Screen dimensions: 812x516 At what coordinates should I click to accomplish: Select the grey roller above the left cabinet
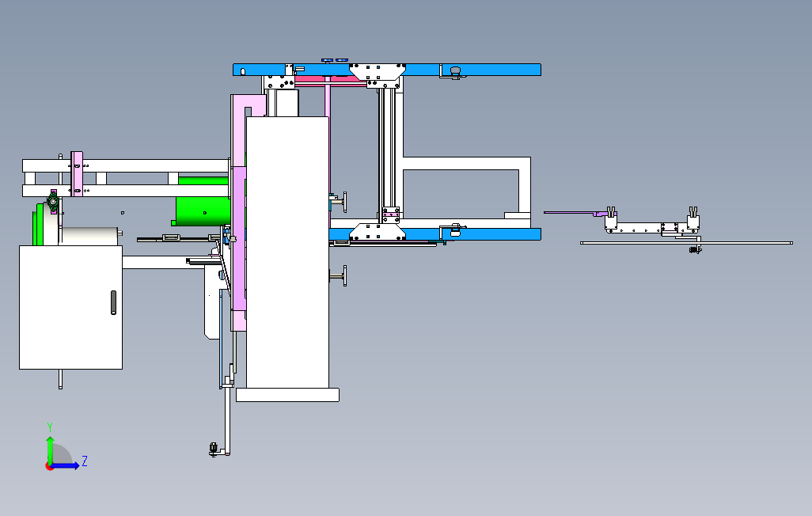[x=89, y=236]
